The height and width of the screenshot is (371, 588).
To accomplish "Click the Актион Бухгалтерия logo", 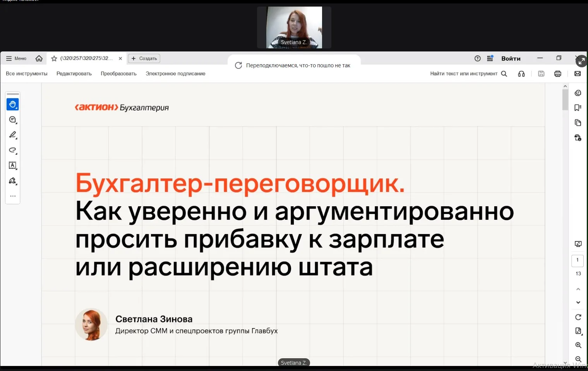I will (x=122, y=107).
